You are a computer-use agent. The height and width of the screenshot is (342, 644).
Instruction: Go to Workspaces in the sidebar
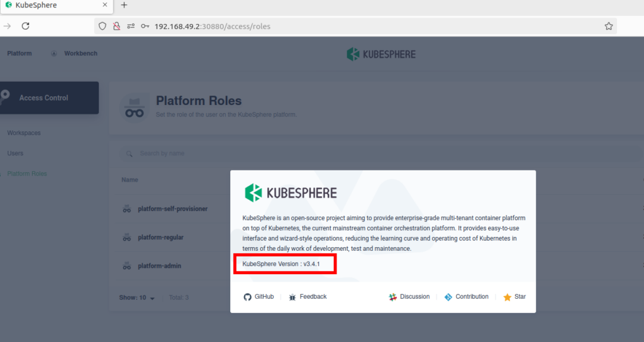click(24, 133)
